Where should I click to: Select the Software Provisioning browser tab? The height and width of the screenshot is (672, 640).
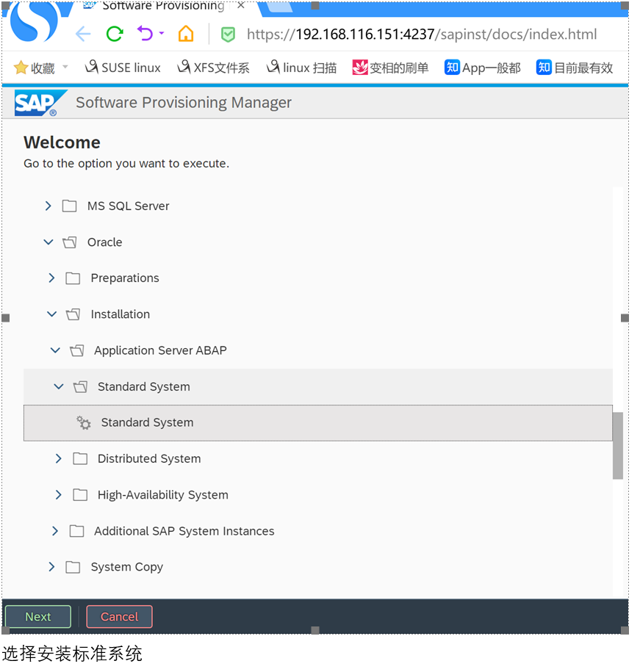click(x=163, y=6)
